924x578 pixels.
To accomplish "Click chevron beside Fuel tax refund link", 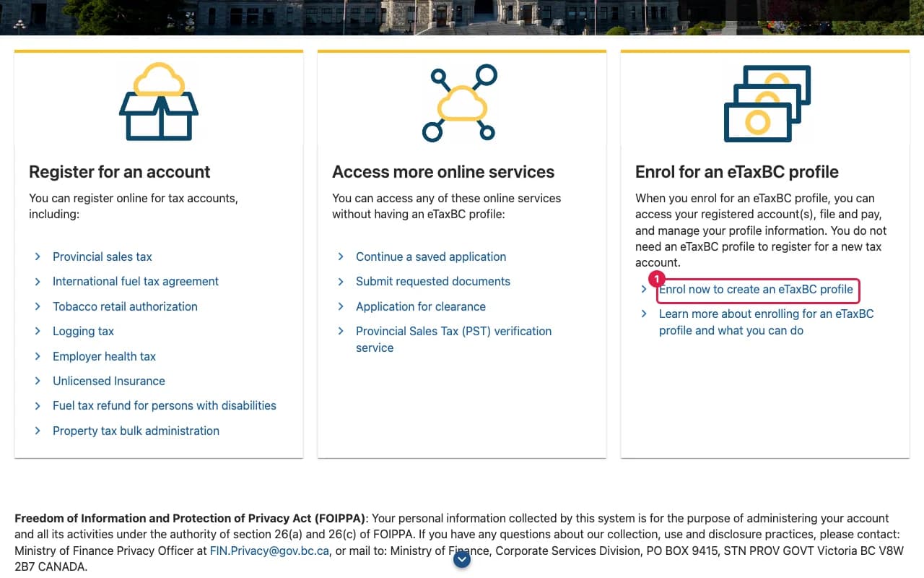I will [38, 406].
